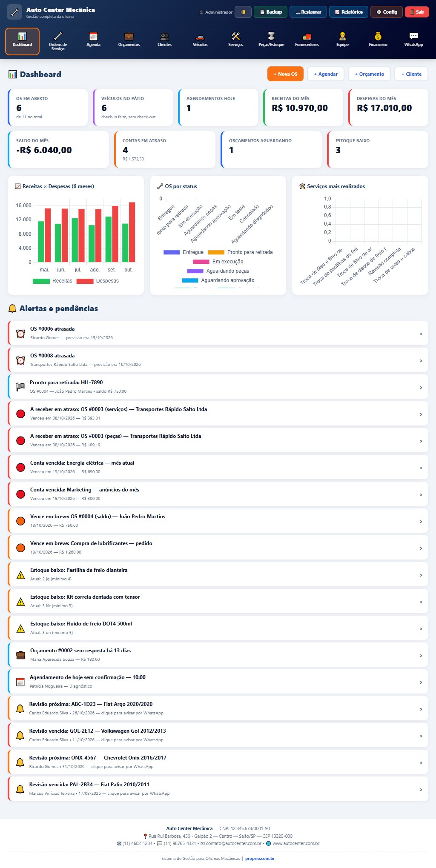Click warning icon for Pastilha de freio dianteira
The image size is (436, 868).
pos(20,575)
